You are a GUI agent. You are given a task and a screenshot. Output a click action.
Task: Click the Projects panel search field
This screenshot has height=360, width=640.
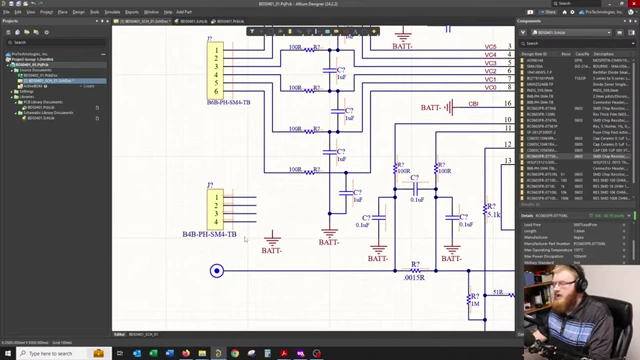[x=56, y=42]
